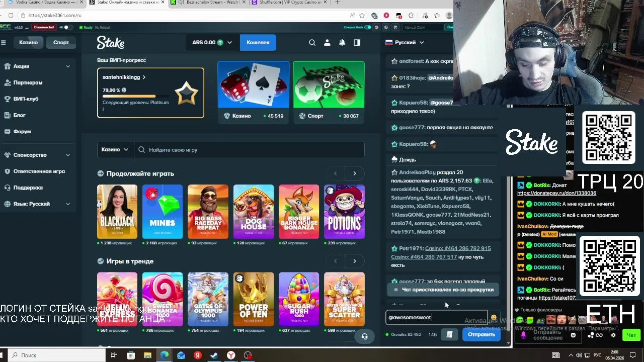Click the hamburger menu icon
The image size is (644, 362).
tap(4, 43)
